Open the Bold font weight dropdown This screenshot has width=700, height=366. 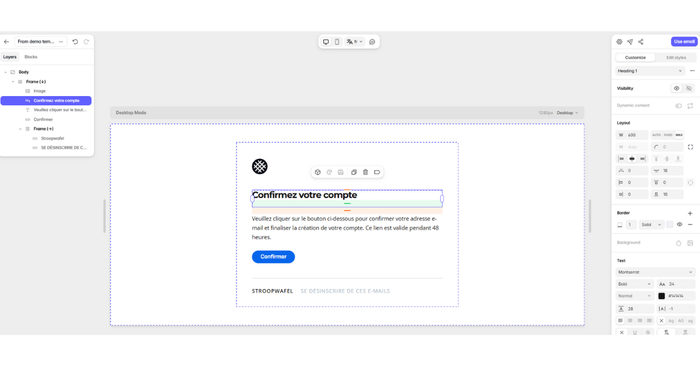point(634,284)
